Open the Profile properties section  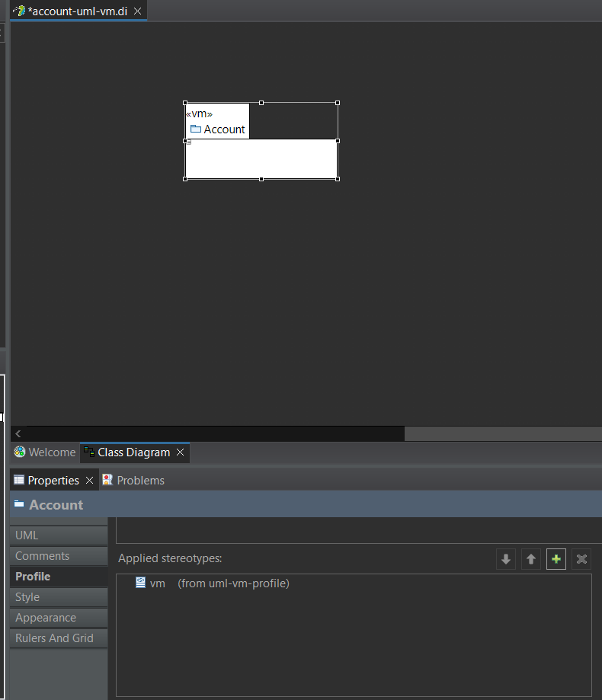click(x=59, y=577)
